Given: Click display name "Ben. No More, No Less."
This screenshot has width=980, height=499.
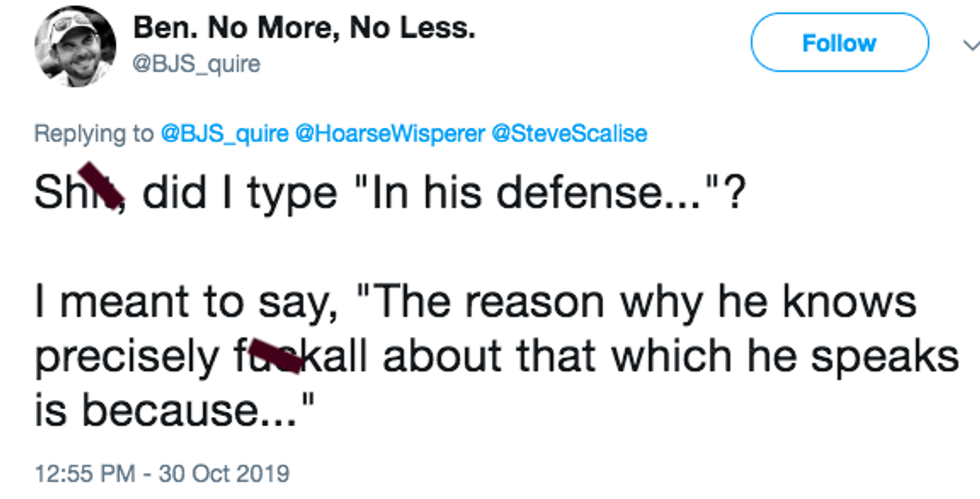Looking at the screenshot, I should coord(305,29).
